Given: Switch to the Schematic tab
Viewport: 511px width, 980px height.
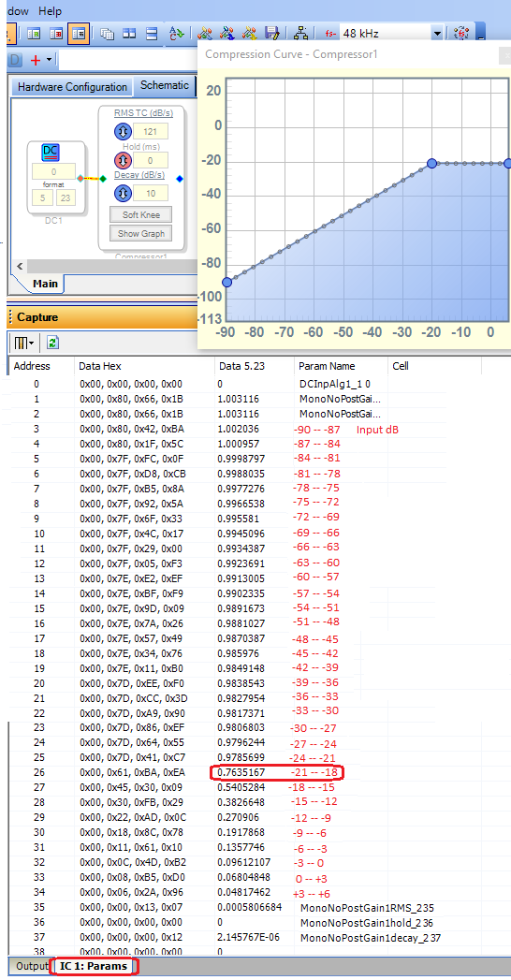Looking at the screenshot, I should click(x=165, y=85).
